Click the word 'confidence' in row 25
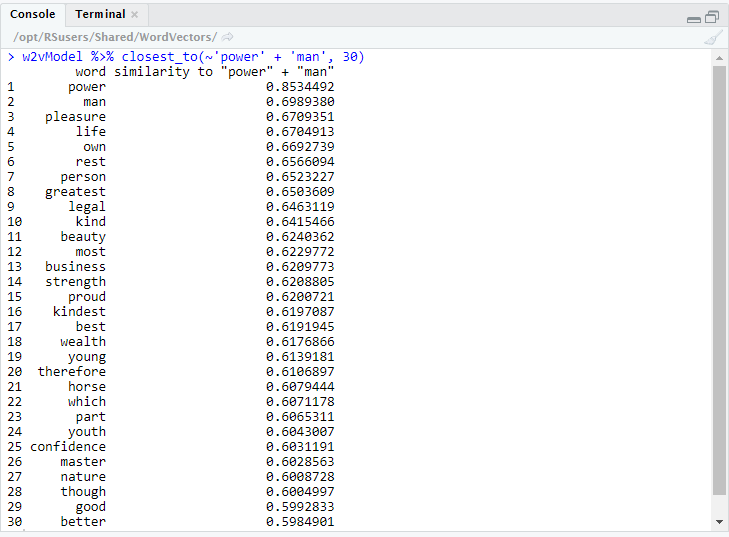729x537 pixels. (x=67, y=447)
